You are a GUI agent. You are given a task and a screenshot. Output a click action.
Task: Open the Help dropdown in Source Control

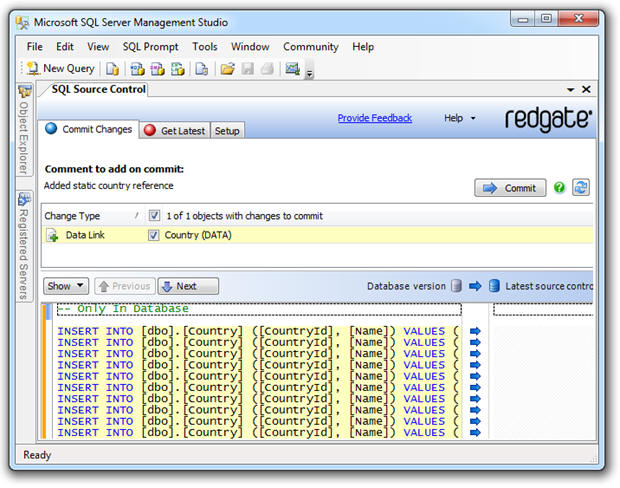(x=459, y=118)
